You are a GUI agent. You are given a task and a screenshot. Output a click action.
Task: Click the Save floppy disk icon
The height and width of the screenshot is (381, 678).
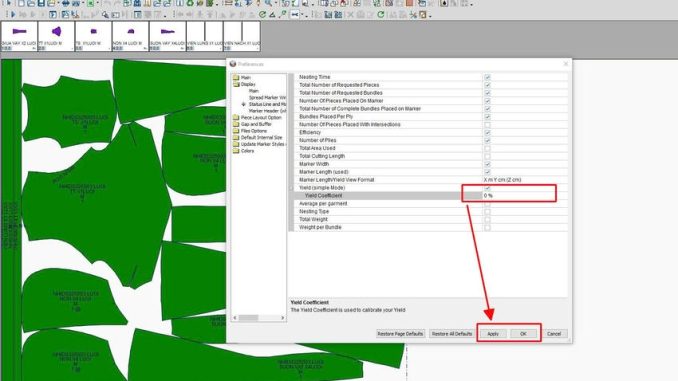pyautogui.click(x=41, y=3)
